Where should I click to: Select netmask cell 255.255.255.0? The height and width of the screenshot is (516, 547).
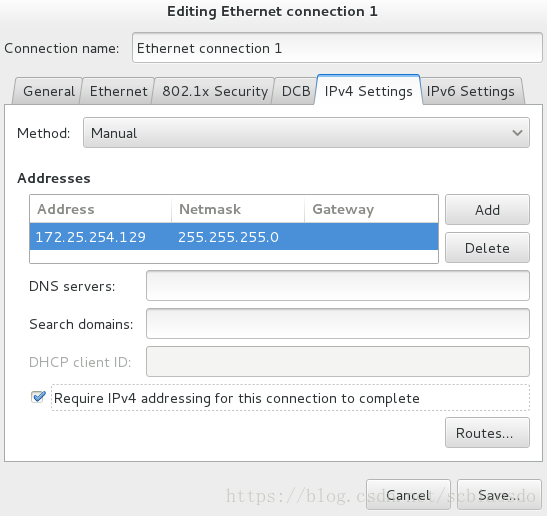click(238, 237)
